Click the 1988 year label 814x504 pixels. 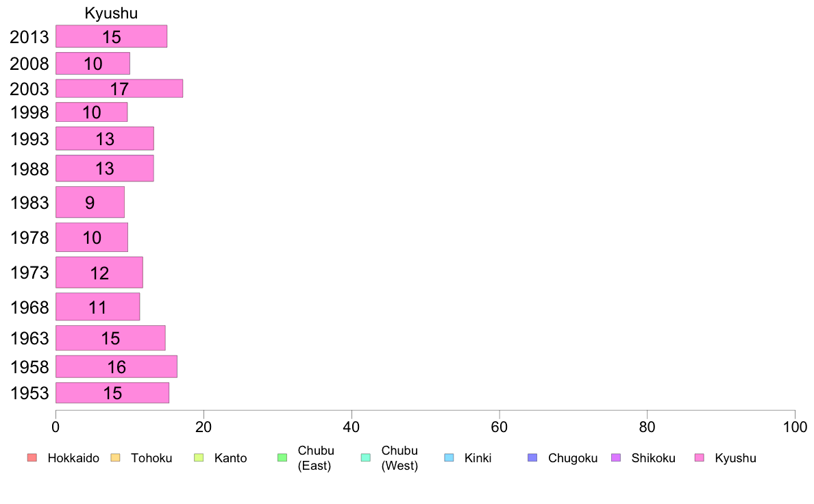click(x=29, y=168)
